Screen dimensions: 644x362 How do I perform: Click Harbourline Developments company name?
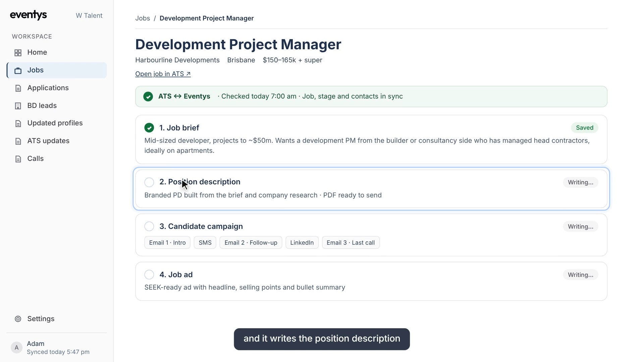point(177,60)
